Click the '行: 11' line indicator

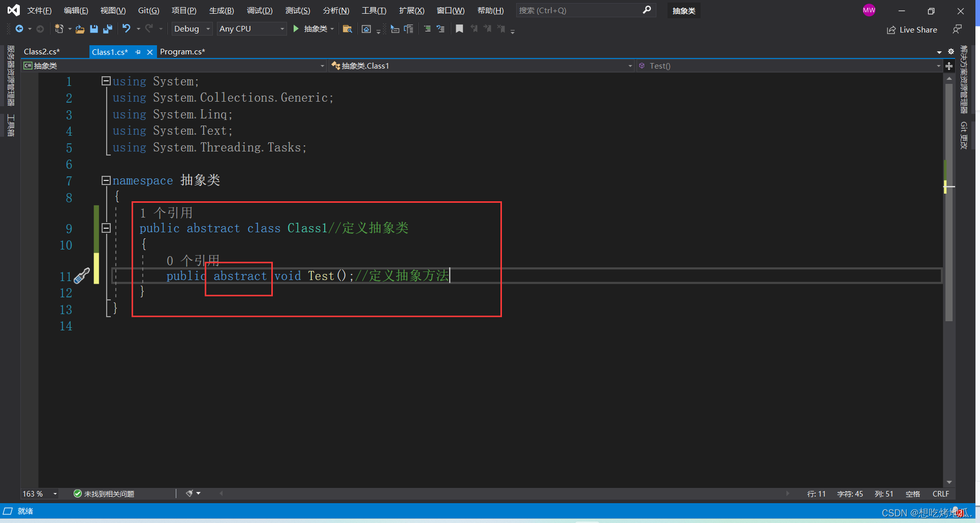click(816, 494)
